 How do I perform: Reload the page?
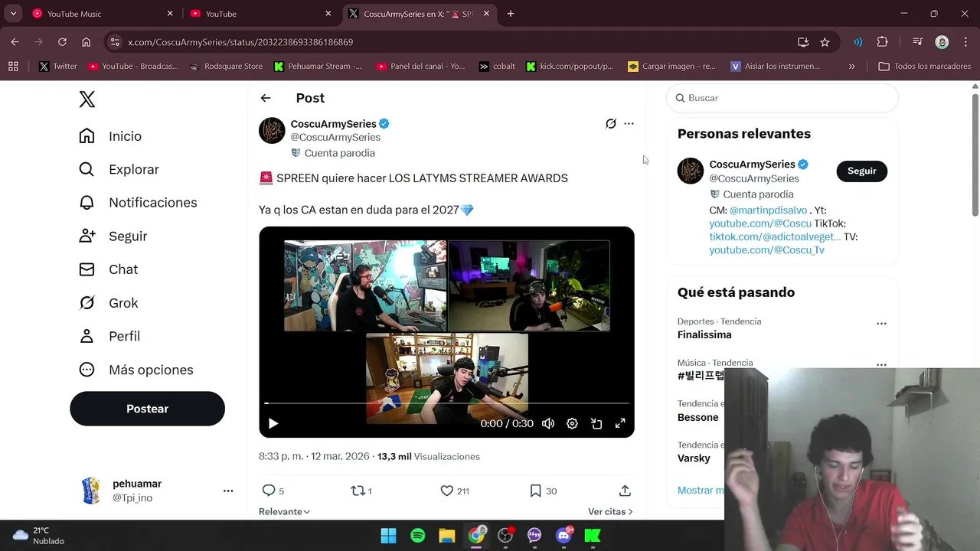point(62,42)
